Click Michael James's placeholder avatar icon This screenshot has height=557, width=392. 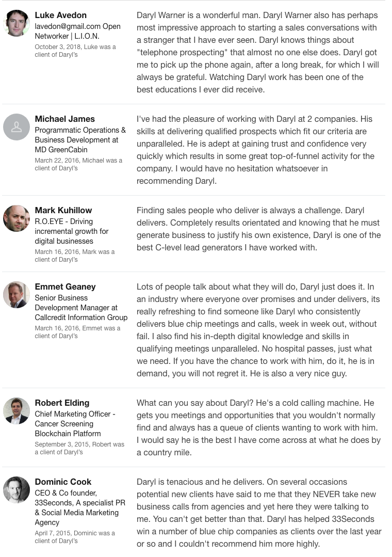click(x=17, y=127)
